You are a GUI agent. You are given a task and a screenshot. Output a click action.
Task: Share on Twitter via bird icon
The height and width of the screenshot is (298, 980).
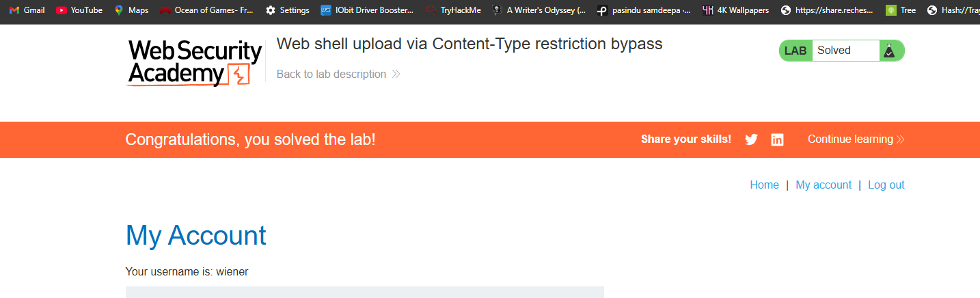tap(751, 139)
